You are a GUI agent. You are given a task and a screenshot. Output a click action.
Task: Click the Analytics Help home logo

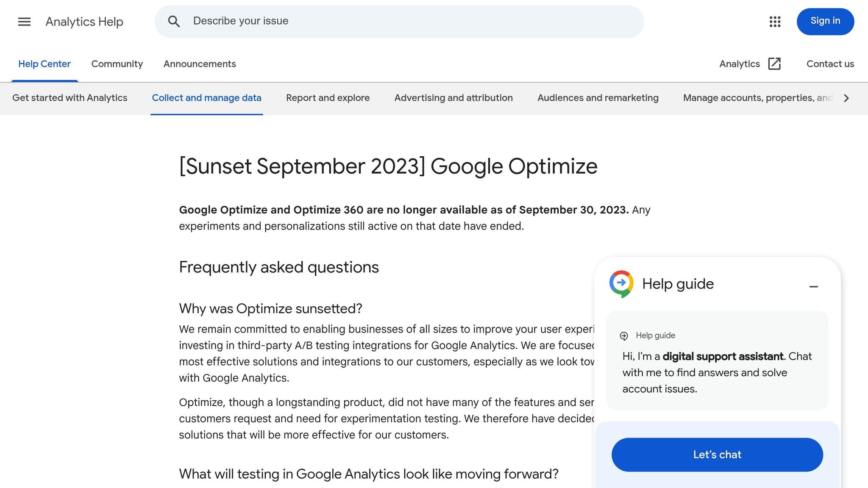(x=84, y=22)
